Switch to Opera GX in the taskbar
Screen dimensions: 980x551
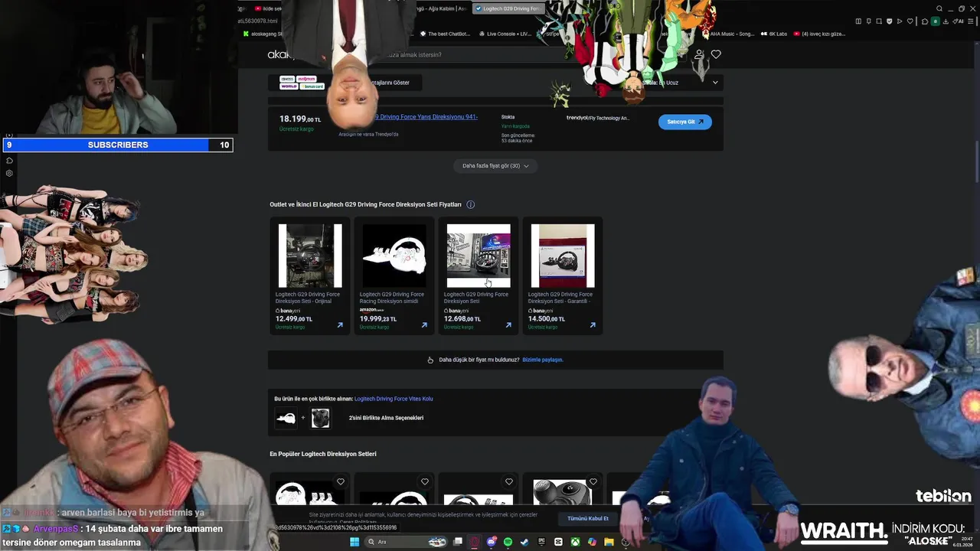click(x=474, y=542)
